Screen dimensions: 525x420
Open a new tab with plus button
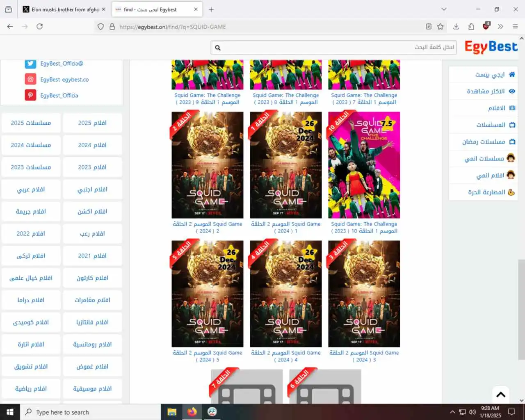click(211, 9)
